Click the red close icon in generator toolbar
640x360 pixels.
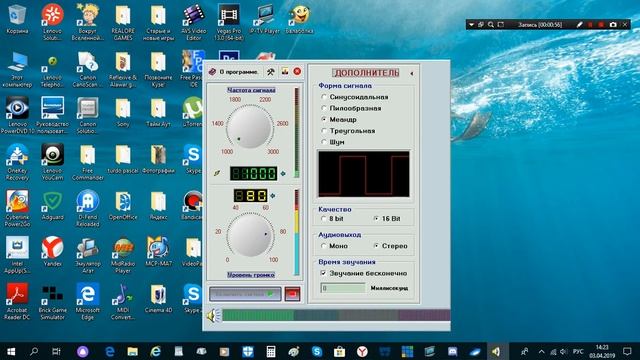(297, 72)
